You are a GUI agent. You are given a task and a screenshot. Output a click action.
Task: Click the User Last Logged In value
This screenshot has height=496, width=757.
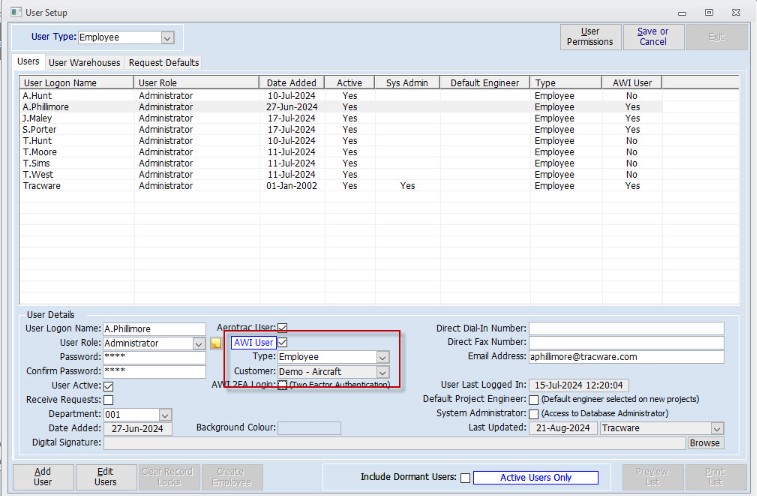[x=579, y=385]
